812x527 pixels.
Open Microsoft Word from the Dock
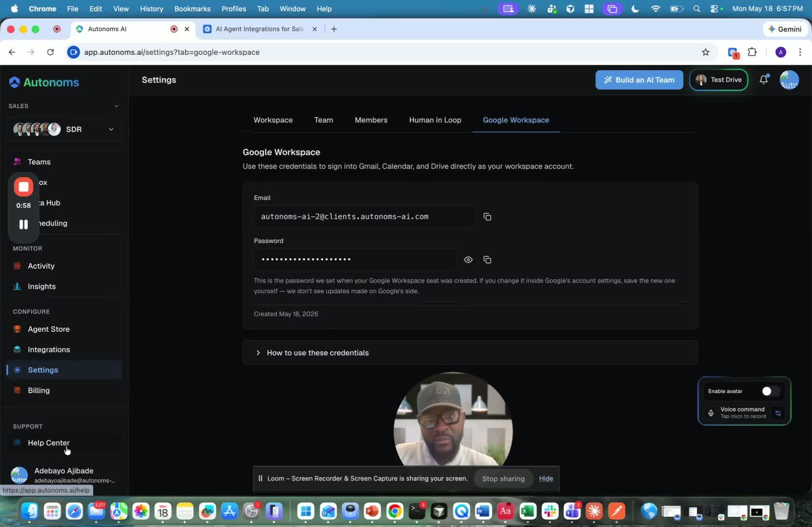483,511
